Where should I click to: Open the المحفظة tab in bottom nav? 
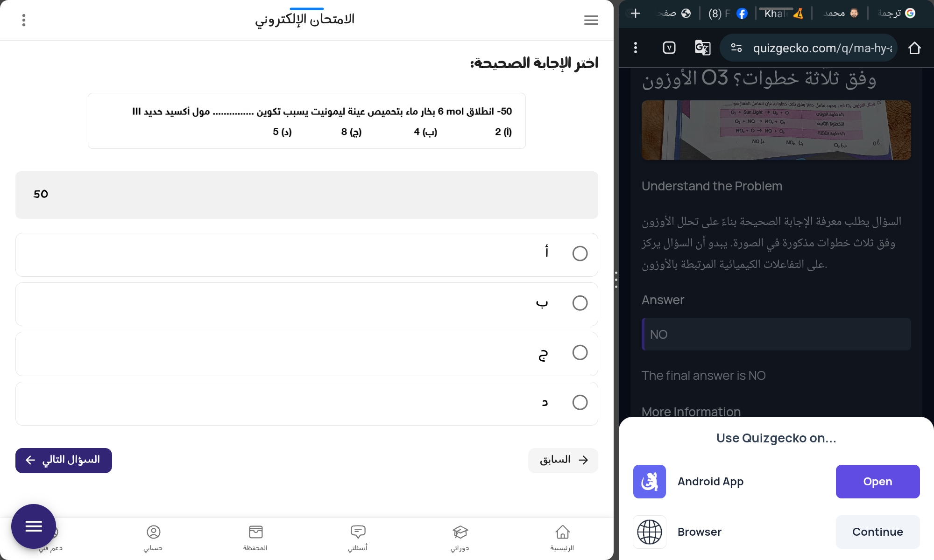[x=255, y=537]
